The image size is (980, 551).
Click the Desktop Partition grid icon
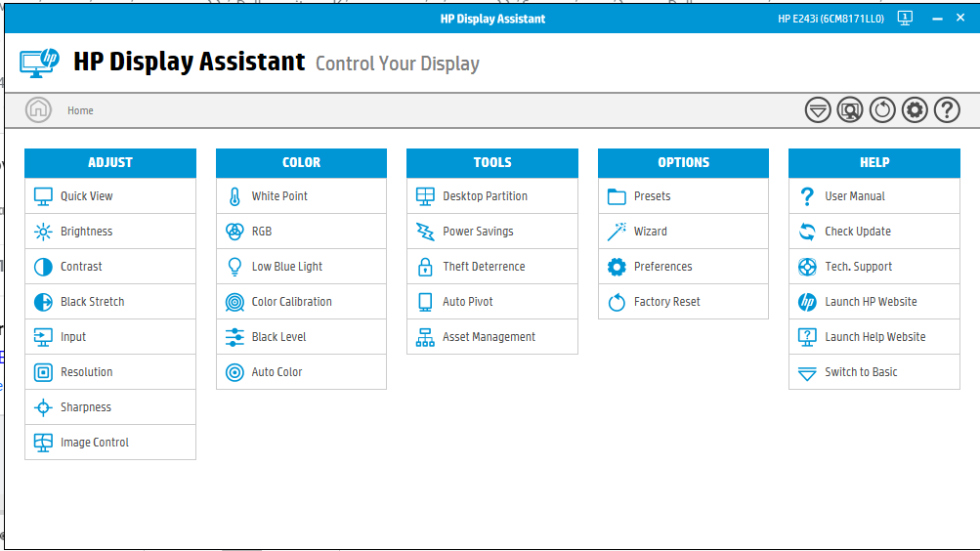(x=425, y=196)
